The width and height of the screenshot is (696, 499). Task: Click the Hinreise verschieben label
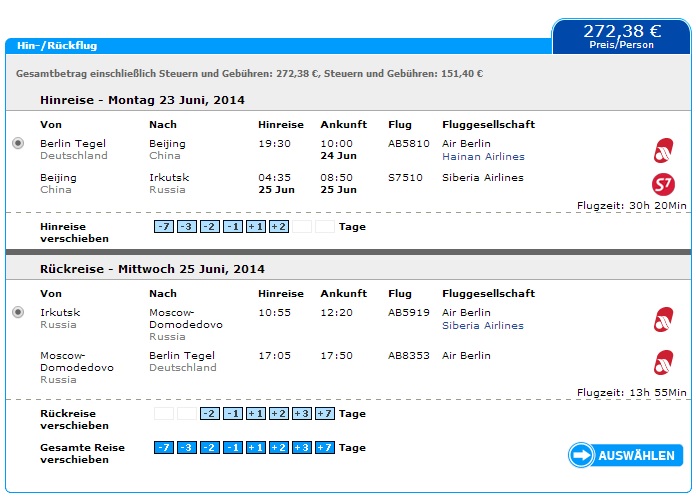74,233
